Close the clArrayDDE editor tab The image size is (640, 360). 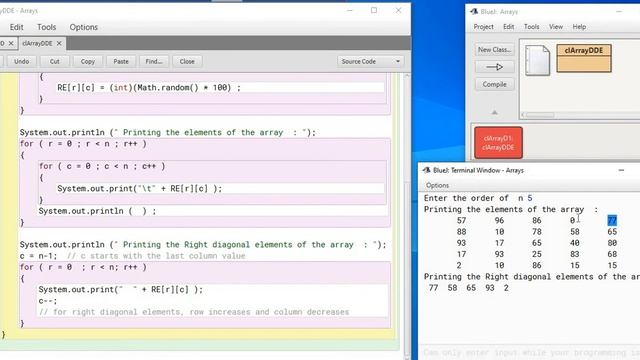(59, 43)
